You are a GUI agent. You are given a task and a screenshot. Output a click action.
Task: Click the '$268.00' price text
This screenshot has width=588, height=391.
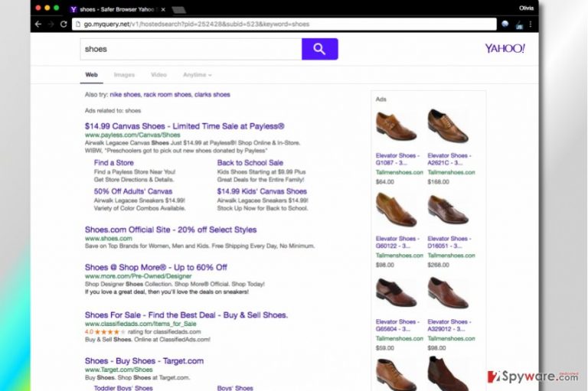(x=439, y=265)
